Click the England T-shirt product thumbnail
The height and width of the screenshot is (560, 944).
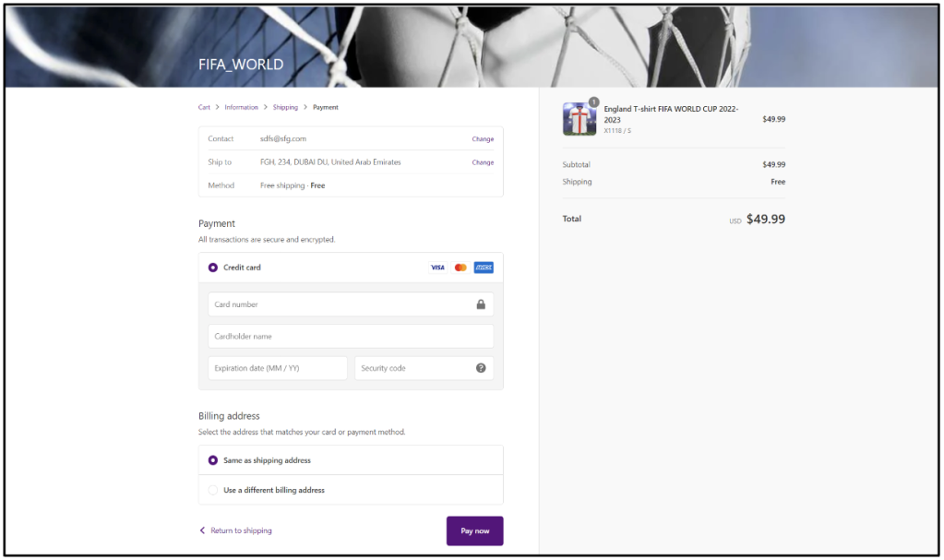pos(580,119)
